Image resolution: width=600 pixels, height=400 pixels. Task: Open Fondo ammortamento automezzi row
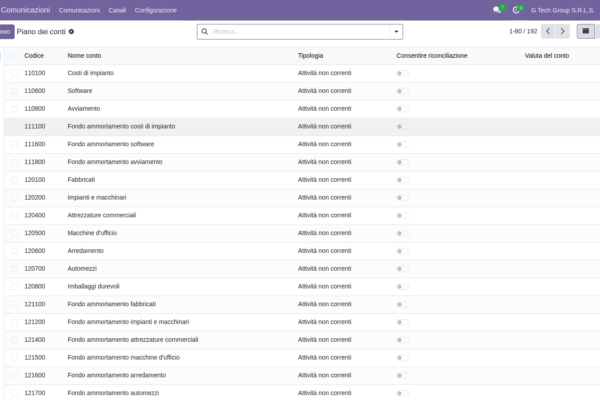(x=302, y=393)
